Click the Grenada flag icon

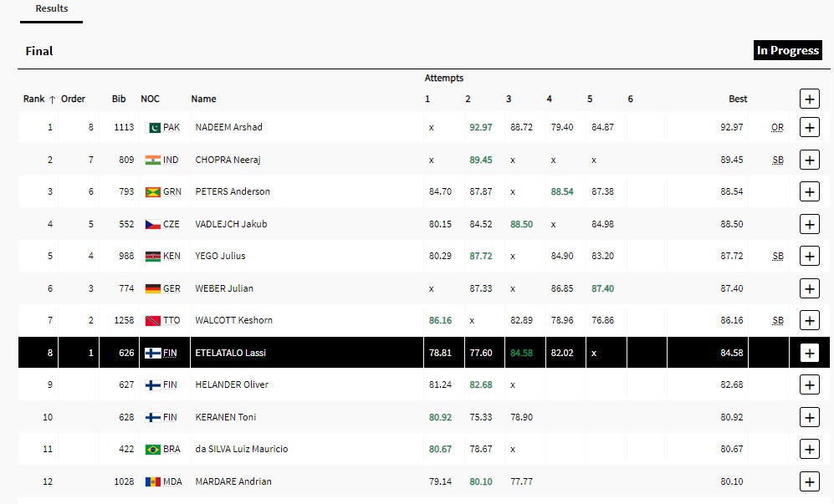pyautogui.click(x=152, y=192)
